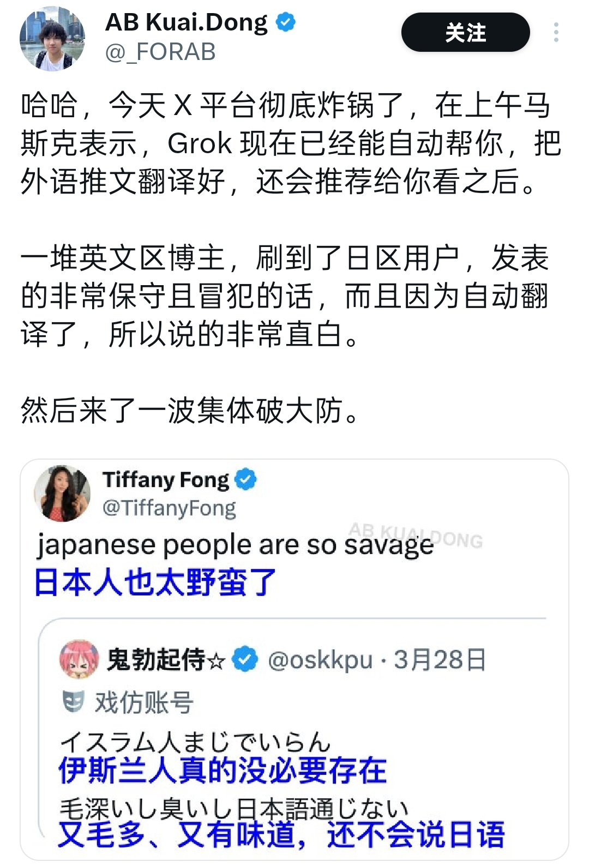Open the @TiffanyFong handle
Viewport: 589px width, 868px height.
[x=169, y=508]
